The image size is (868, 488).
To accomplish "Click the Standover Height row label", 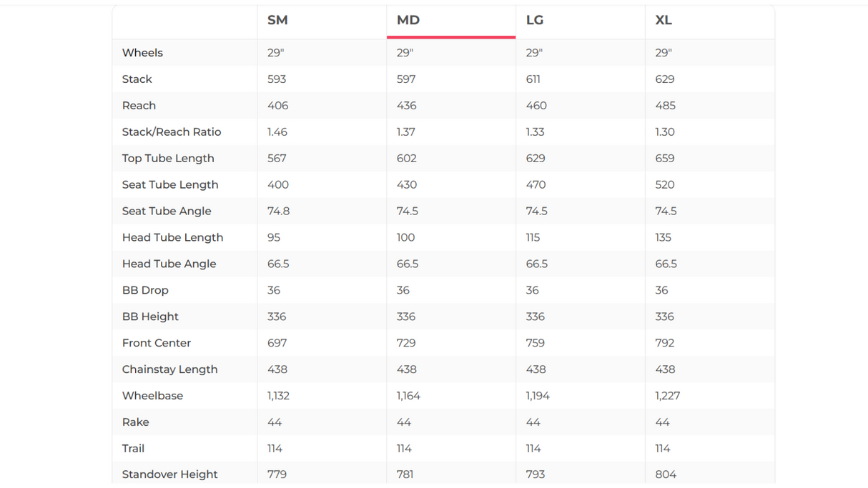I will 169,475.
